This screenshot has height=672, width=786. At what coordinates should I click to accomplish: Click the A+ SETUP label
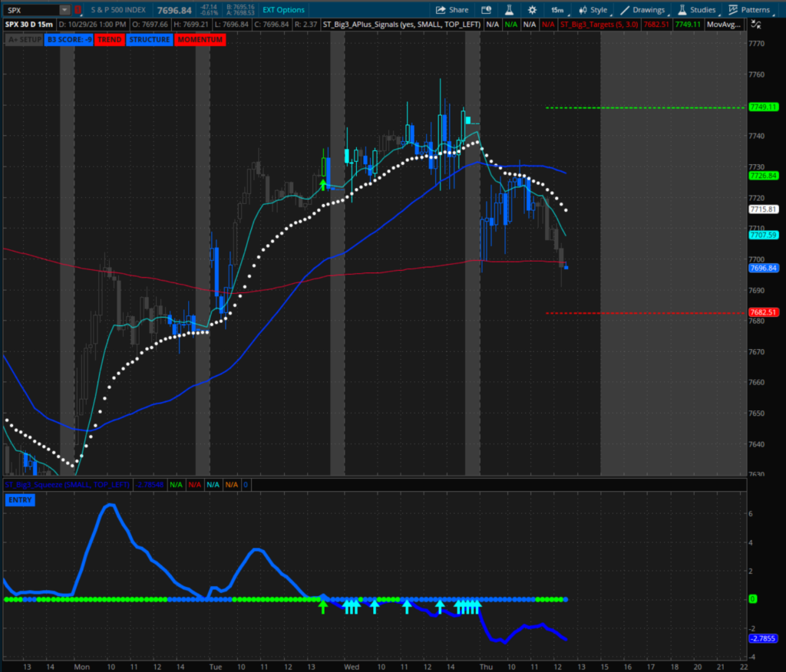(24, 40)
